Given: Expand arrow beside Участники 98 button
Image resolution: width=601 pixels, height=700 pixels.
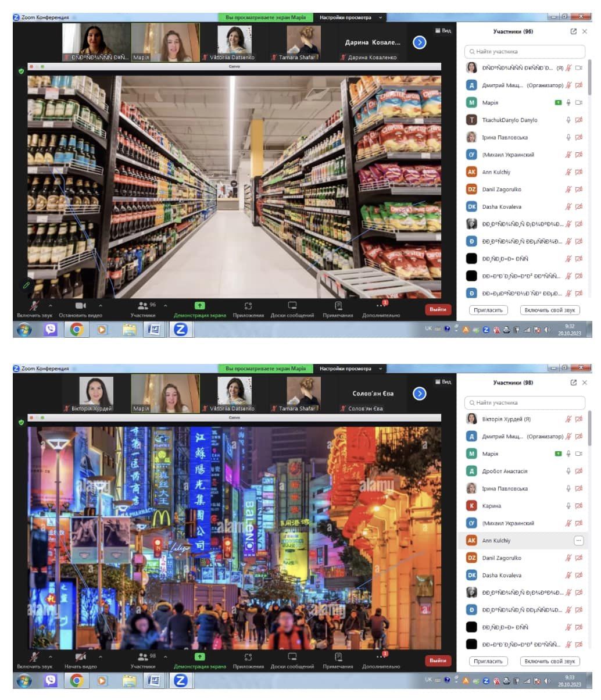Looking at the screenshot, I should point(165,656).
